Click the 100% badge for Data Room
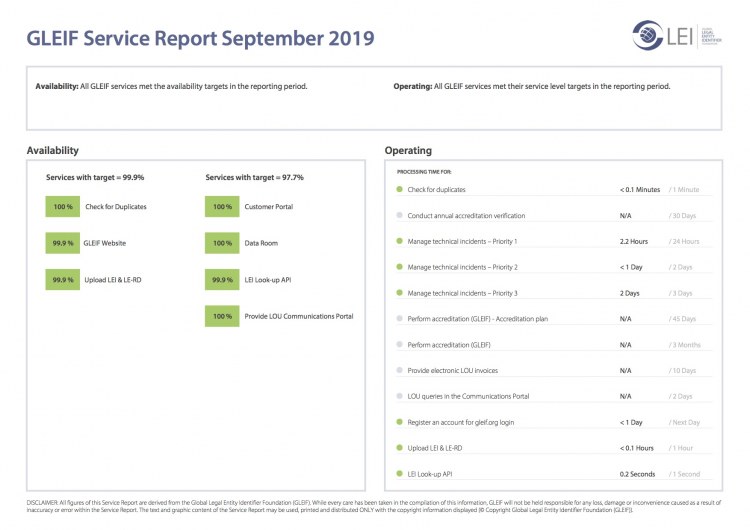750x530 pixels. point(222,243)
